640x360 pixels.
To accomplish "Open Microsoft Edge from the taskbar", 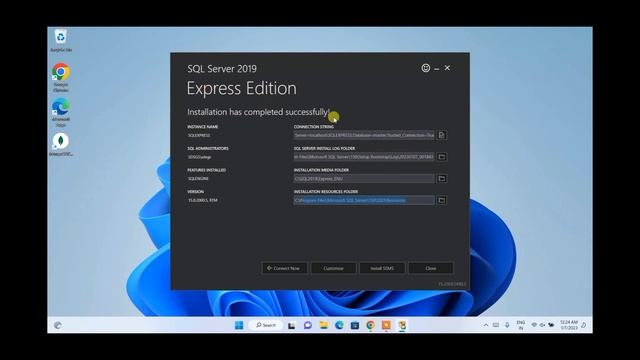I will tap(339, 325).
